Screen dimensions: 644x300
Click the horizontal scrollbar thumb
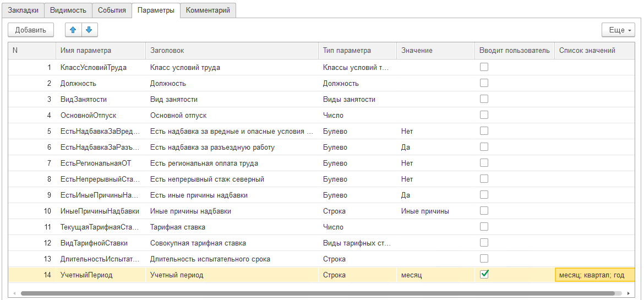tap(318, 293)
